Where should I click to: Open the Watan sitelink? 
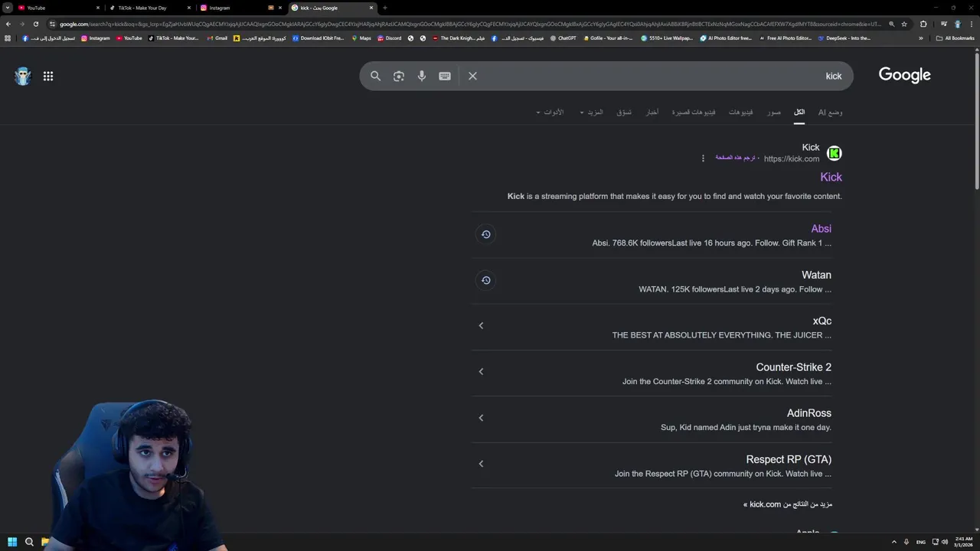[816, 275]
